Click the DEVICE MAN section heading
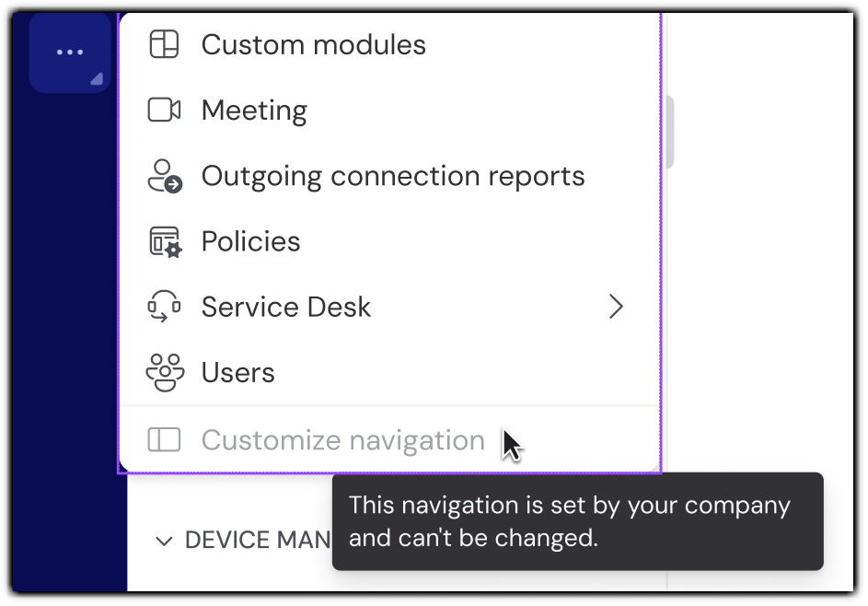 pyautogui.click(x=257, y=541)
